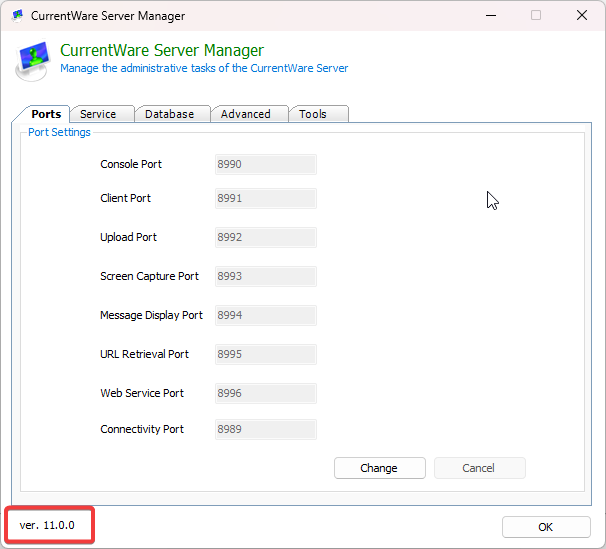Screen dimensions: 606x549
Task: Click the Screen Capture Port field 8993
Action: click(266, 276)
